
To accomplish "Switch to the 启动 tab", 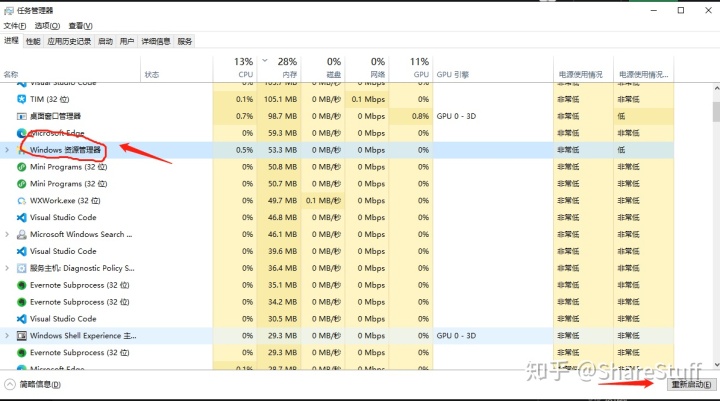I will [x=105, y=41].
